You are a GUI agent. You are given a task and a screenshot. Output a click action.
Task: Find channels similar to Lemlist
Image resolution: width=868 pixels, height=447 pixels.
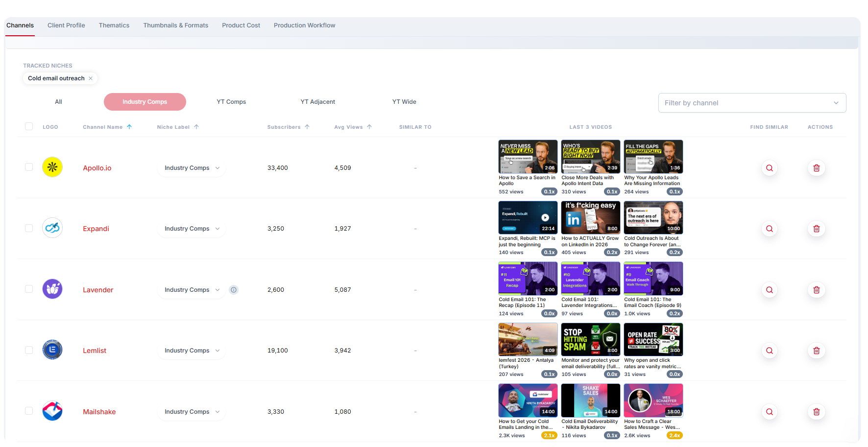click(770, 351)
